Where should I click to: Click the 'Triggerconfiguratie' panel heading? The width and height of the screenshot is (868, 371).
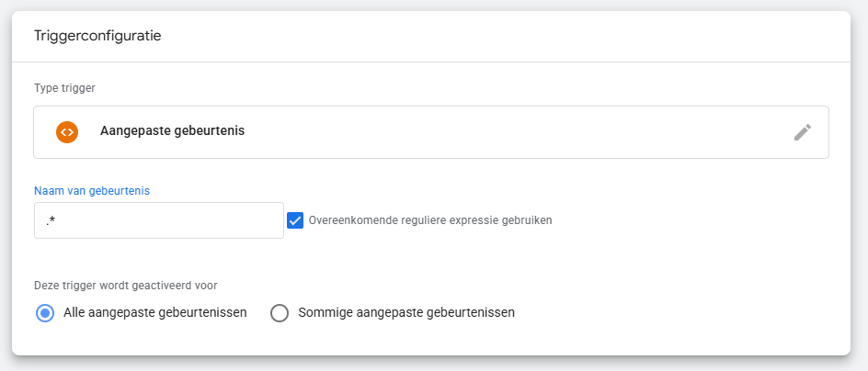(98, 36)
